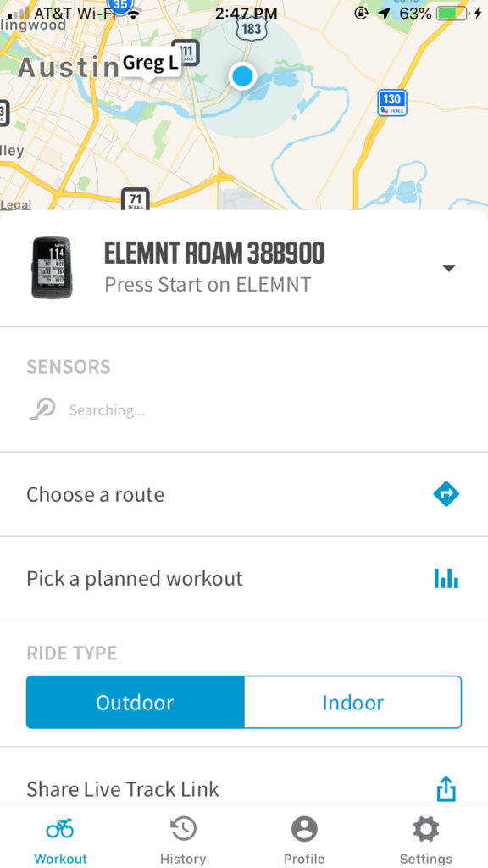Tap the Live Track share icon
488x868 pixels.
pyautogui.click(x=446, y=788)
